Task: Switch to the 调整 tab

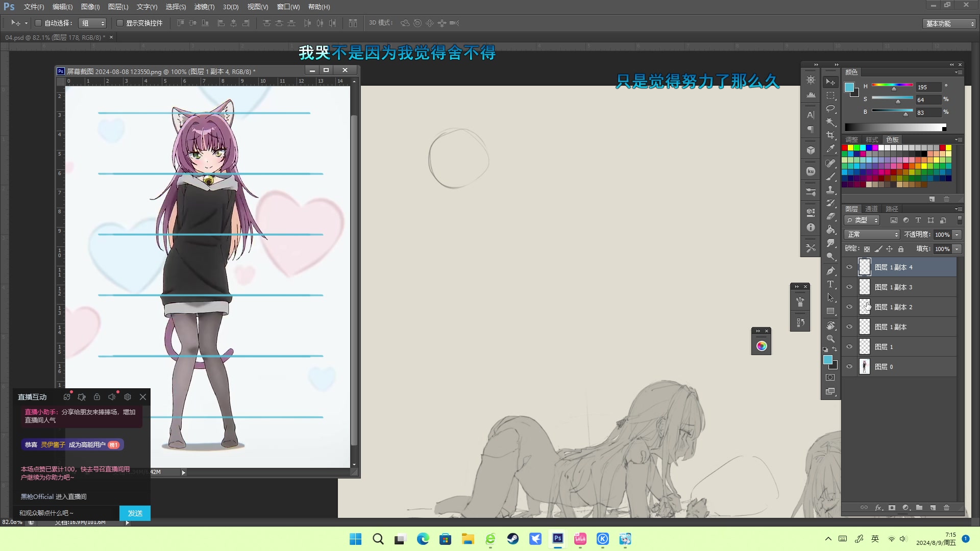Action: pos(852,139)
